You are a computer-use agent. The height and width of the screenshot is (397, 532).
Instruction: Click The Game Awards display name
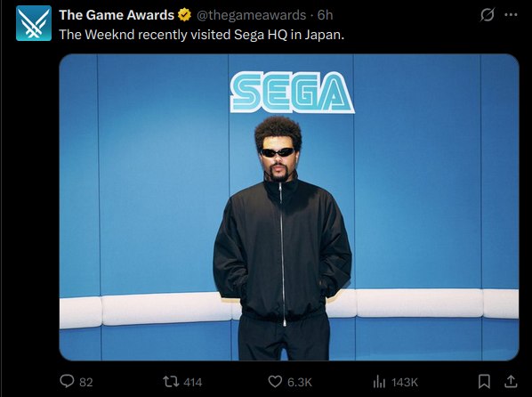pos(117,15)
